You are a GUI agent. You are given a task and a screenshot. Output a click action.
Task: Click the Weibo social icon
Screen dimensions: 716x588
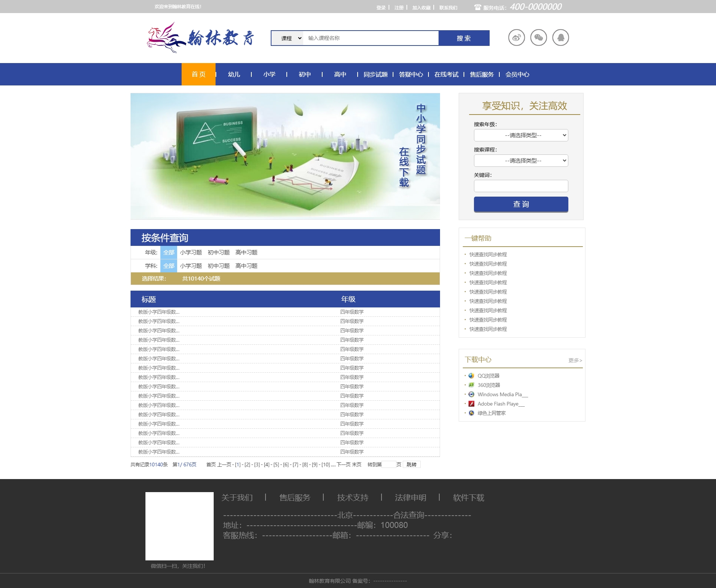tap(516, 38)
